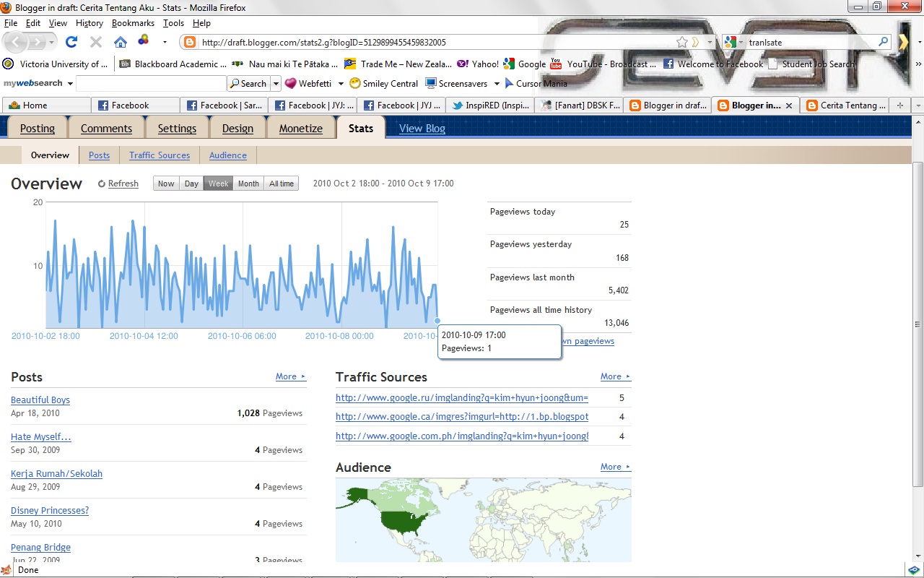Open the Bookmarks menu
Screen dimensions: 924x578
[133, 23]
